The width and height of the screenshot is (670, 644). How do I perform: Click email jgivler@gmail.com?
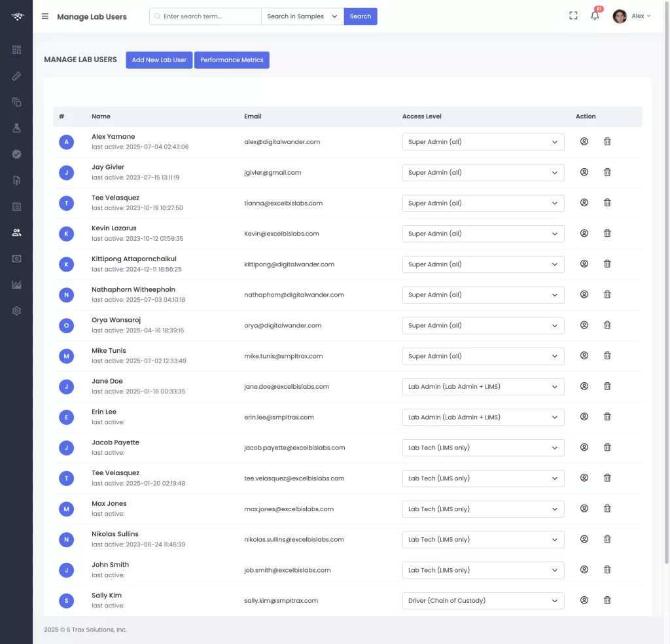point(273,173)
